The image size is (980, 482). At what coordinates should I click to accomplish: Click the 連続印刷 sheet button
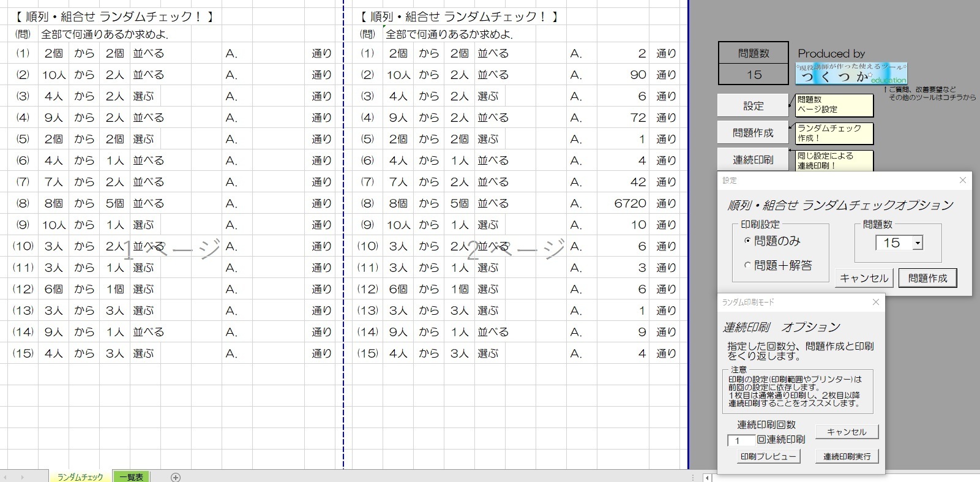753,159
